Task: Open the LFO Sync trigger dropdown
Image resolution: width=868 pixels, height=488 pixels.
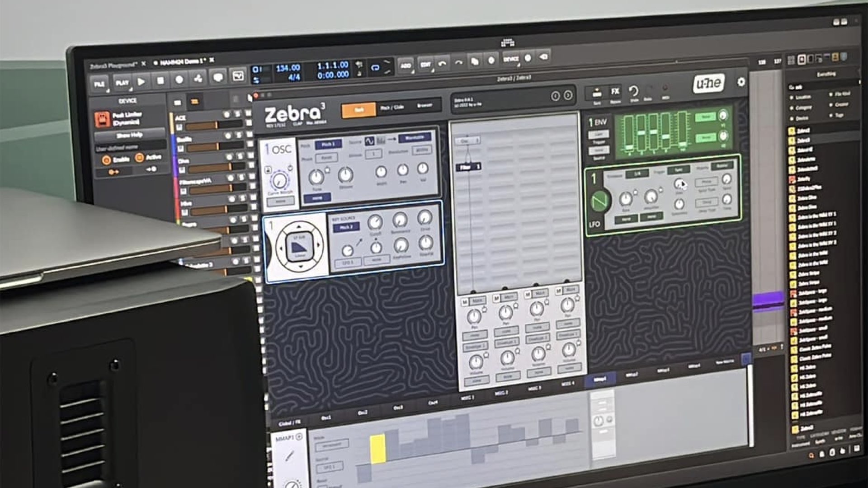Action: [678, 170]
